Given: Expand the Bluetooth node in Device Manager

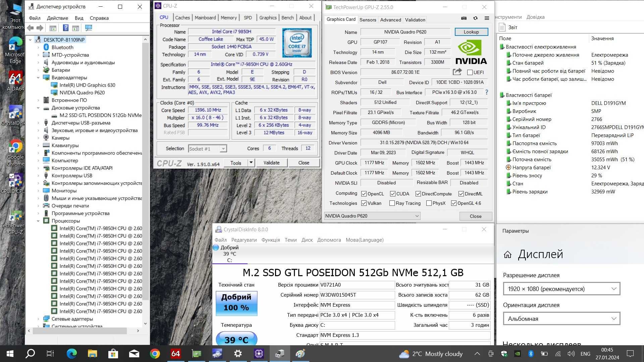Looking at the screenshot, I should 38,47.
